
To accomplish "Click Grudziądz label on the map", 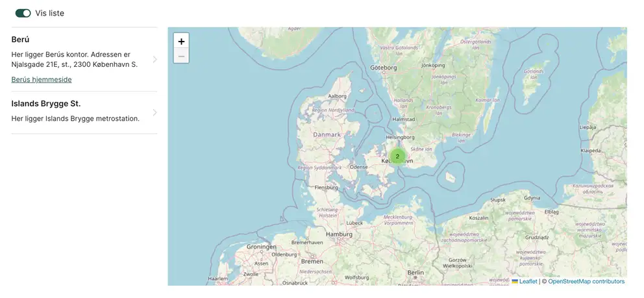I will point(537,238).
